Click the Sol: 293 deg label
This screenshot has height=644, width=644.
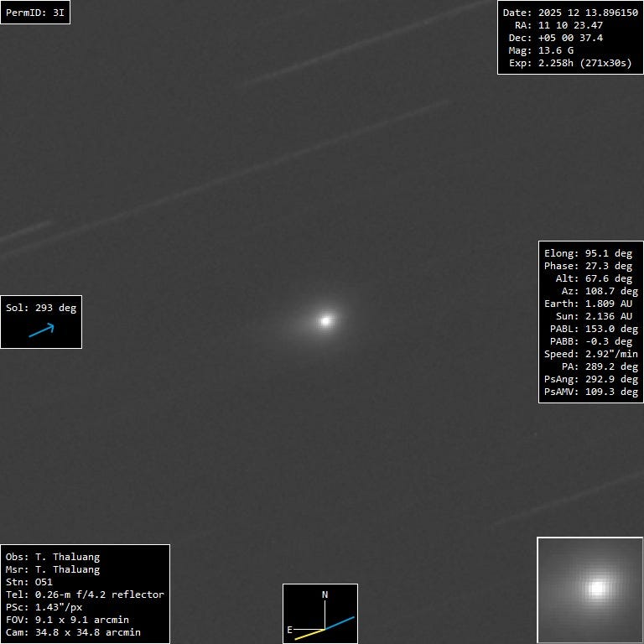tap(41, 308)
